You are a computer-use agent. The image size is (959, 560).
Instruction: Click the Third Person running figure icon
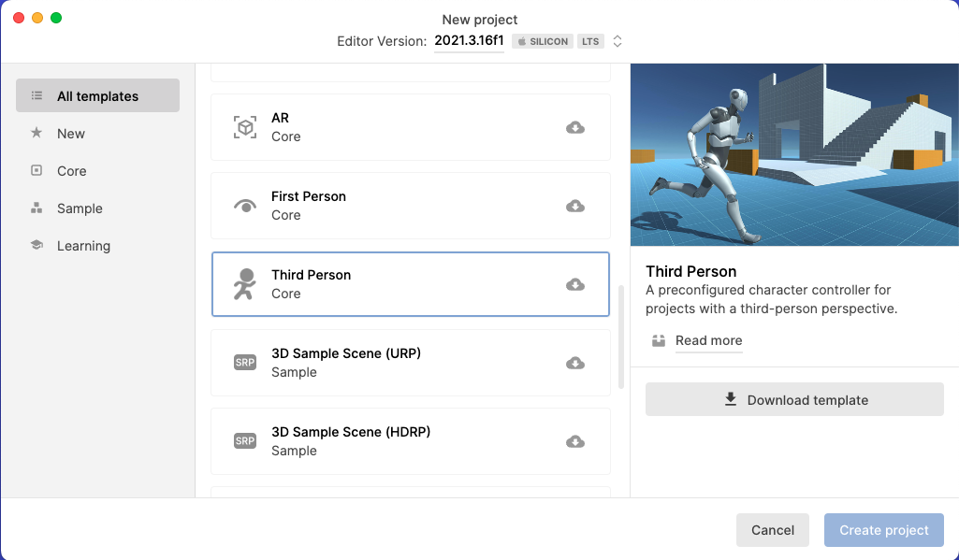coord(244,284)
